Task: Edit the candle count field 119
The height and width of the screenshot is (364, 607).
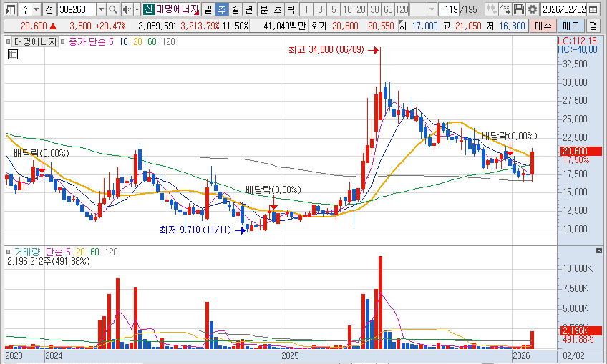Action: click(449, 9)
